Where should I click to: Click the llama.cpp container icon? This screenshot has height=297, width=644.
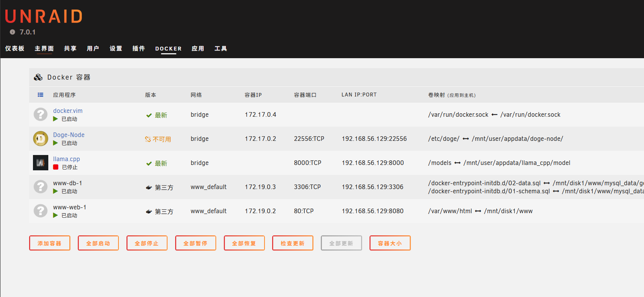(41, 163)
